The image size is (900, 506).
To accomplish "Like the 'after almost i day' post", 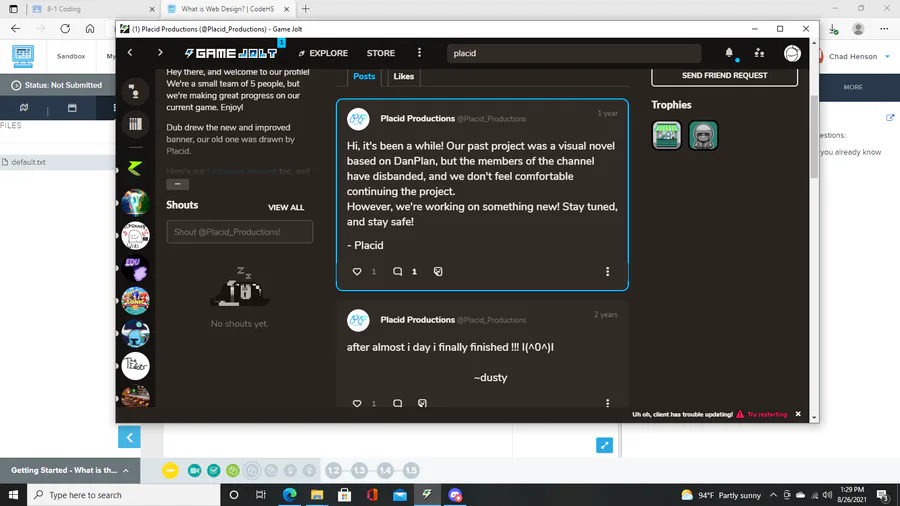I will point(357,403).
